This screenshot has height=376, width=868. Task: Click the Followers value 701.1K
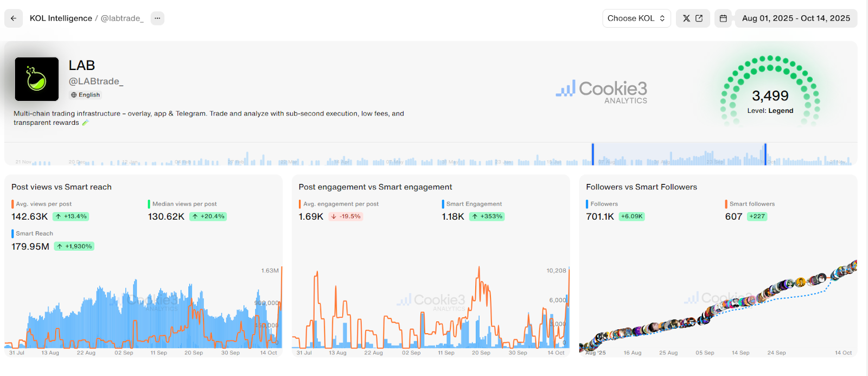pos(600,216)
